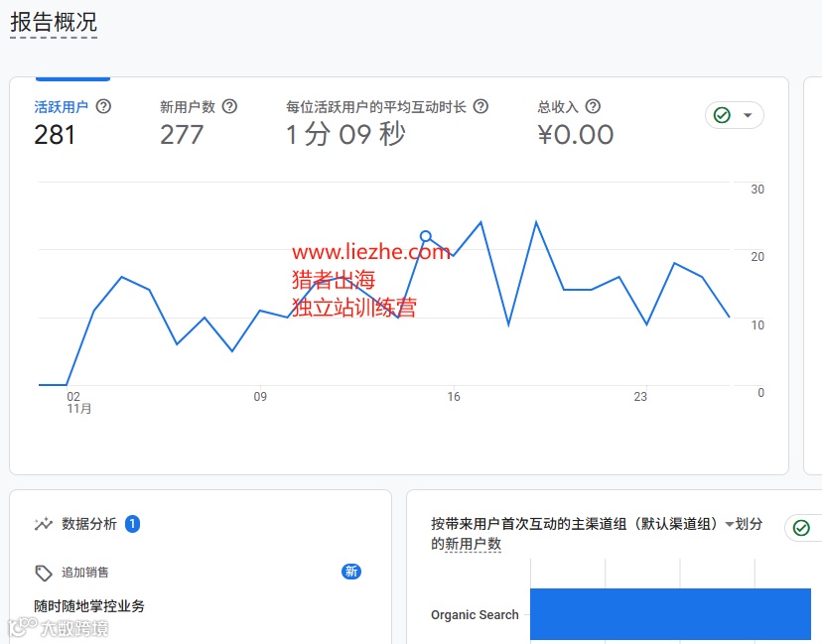Click the 16 date axis label
The height and width of the screenshot is (644, 822).
pyautogui.click(x=454, y=397)
